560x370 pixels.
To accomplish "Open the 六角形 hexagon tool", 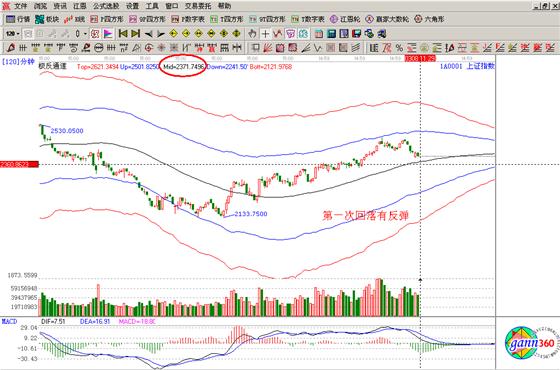I will coord(429,19).
